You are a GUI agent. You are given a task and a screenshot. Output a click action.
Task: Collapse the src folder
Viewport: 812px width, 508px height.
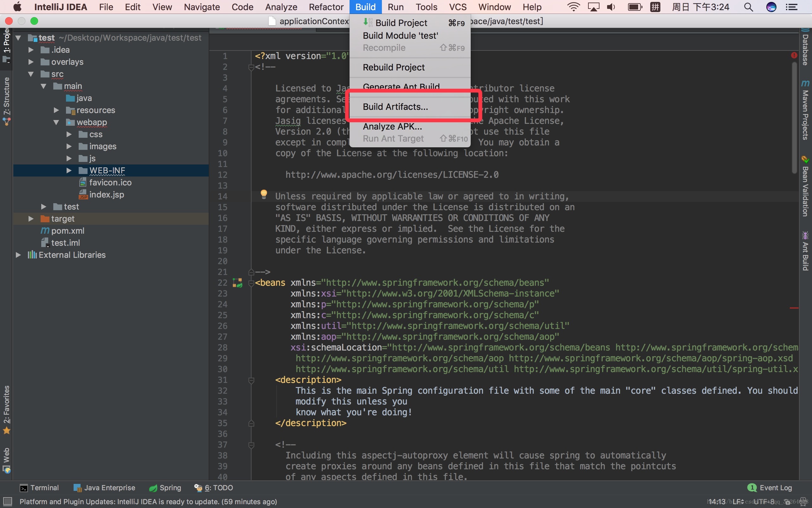click(x=31, y=74)
